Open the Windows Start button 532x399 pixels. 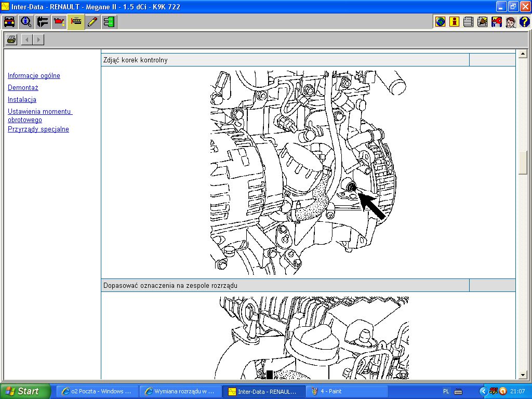[25, 391]
